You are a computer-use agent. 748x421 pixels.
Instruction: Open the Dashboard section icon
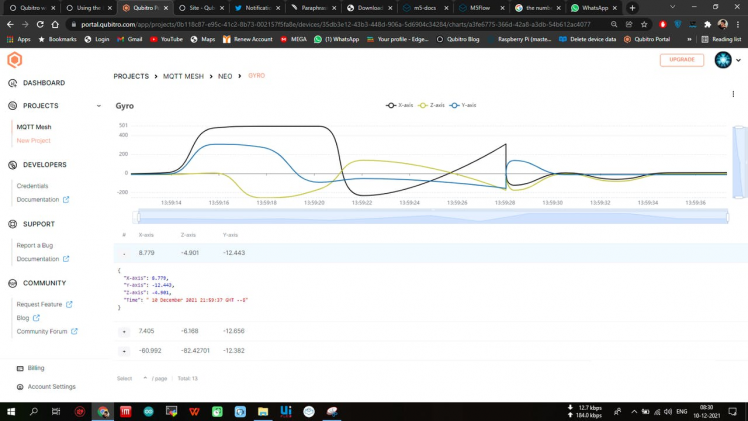tap(12, 83)
